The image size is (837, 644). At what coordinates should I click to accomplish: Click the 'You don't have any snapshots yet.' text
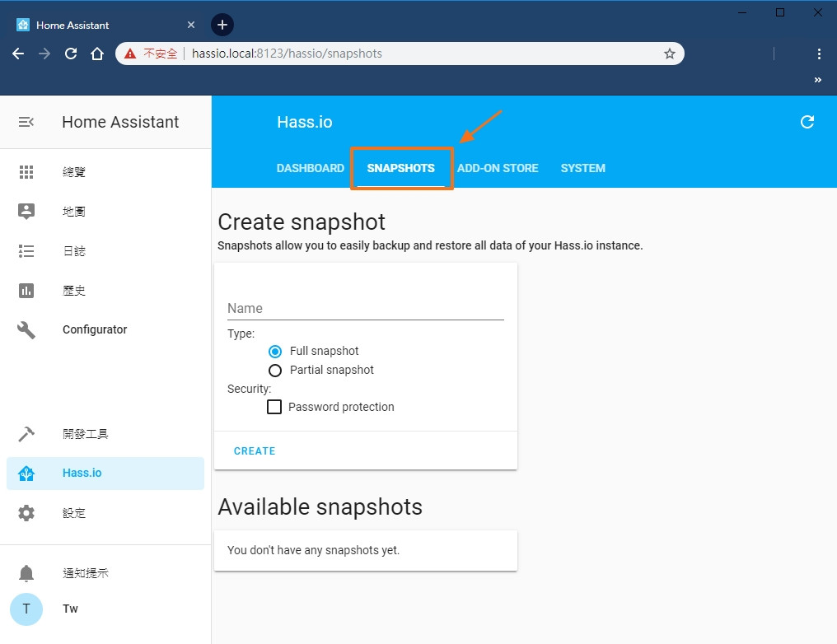(x=313, y=550)
